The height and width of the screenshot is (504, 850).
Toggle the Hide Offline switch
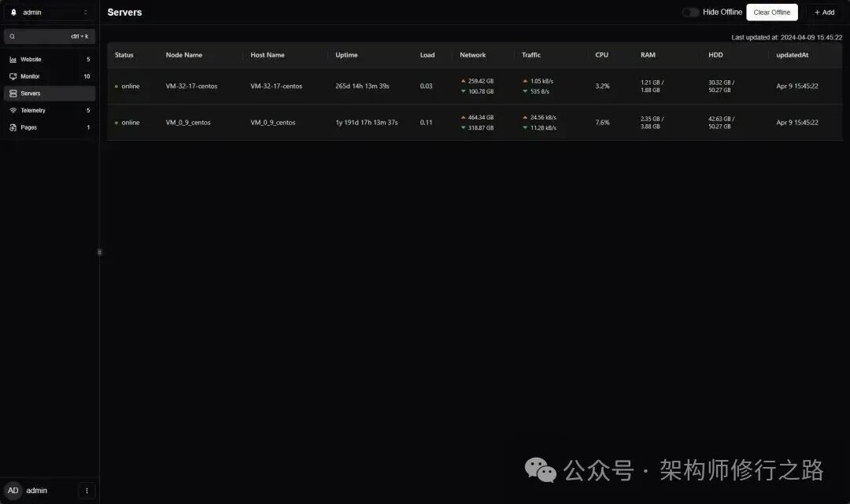pos(690,12)
